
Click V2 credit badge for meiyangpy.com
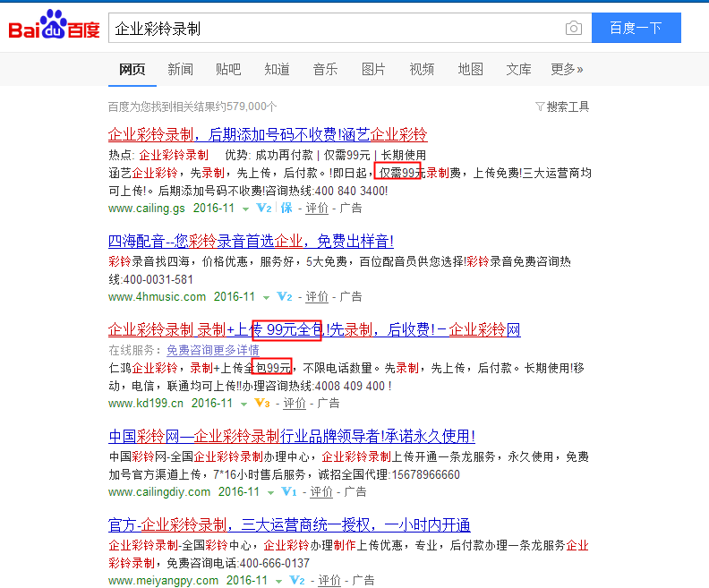coord(297,580)
